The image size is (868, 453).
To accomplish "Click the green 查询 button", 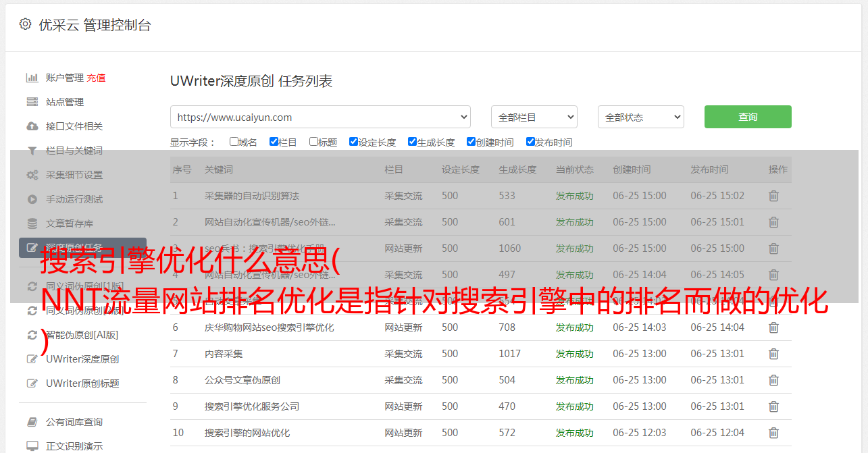I will pyautogui.click(x=748, y=117).
